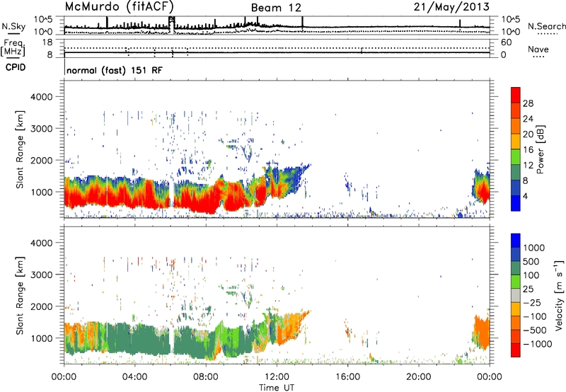
Task: Click the CPID row label
Action: pos(16,67)
